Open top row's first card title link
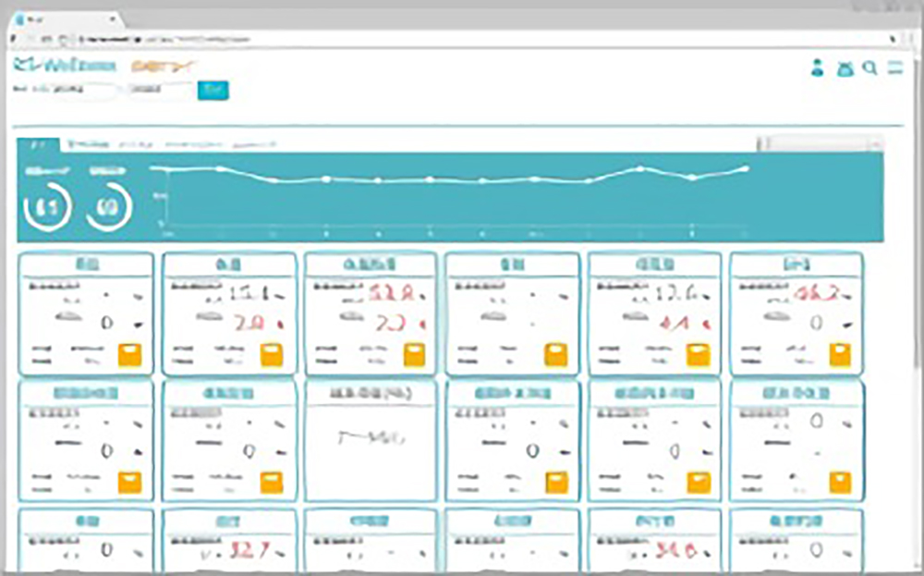 [x=87, y=264]
